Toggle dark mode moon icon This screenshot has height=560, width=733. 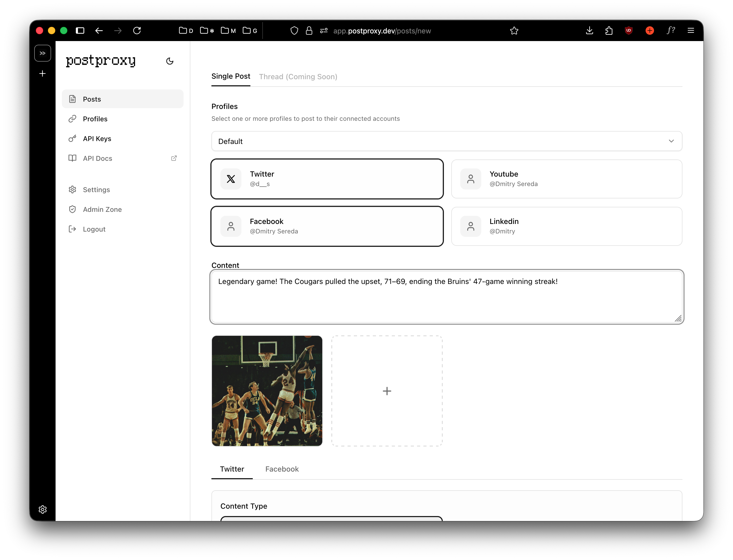(x=170, y=61)
